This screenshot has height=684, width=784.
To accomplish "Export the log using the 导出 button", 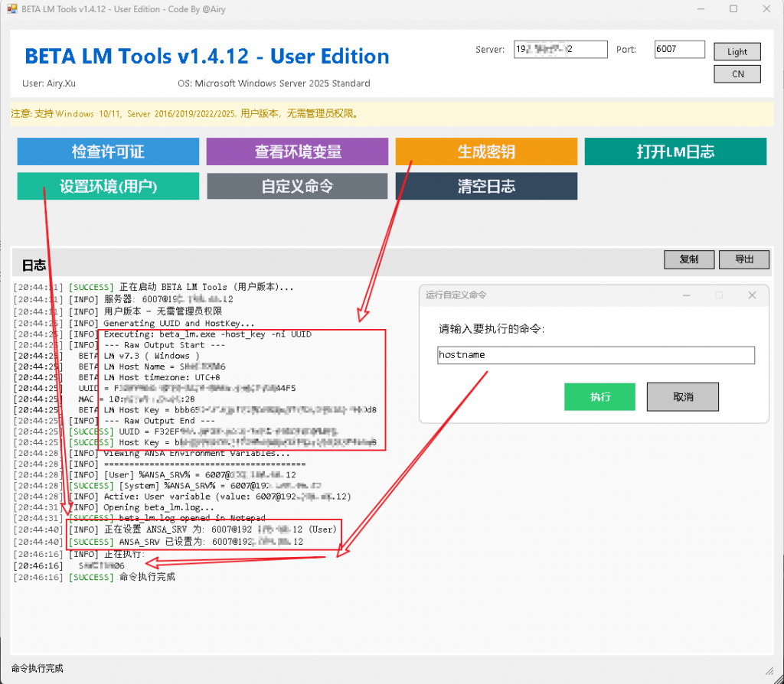I will pos(743,259).
